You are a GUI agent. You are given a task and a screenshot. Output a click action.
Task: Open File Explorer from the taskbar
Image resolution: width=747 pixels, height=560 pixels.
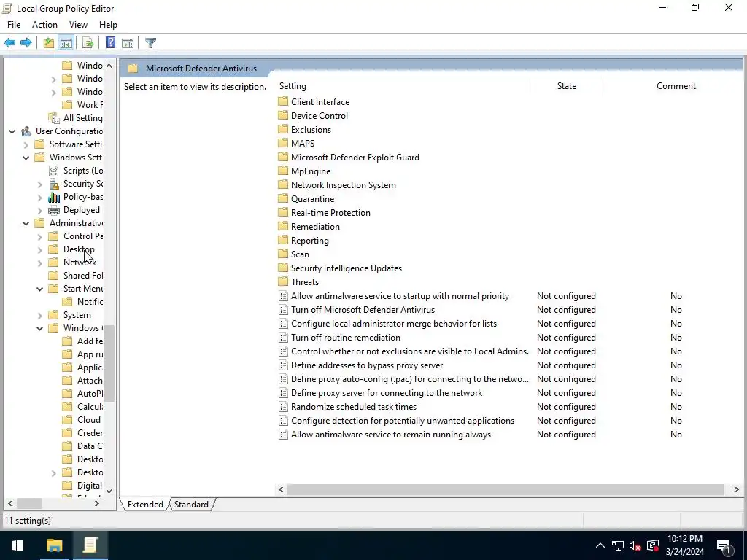tap(54, 545)
